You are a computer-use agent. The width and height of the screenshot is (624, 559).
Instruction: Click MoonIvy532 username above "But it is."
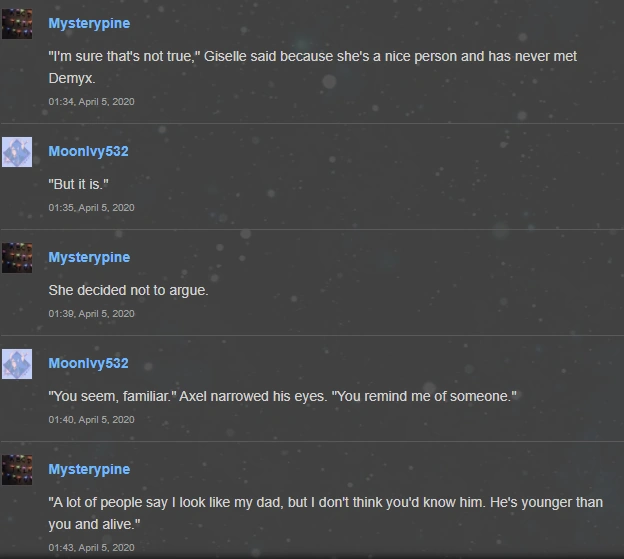(88, 151)
